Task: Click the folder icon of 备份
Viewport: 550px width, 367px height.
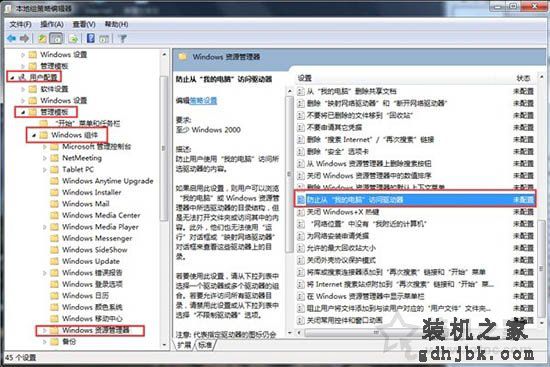Action: (54, 342)
